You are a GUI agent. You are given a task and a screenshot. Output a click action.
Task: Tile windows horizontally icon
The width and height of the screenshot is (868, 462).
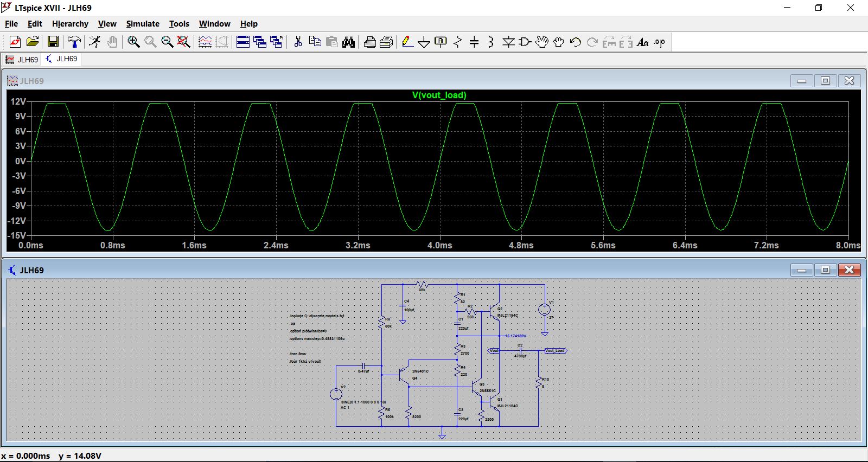(243, 42)
